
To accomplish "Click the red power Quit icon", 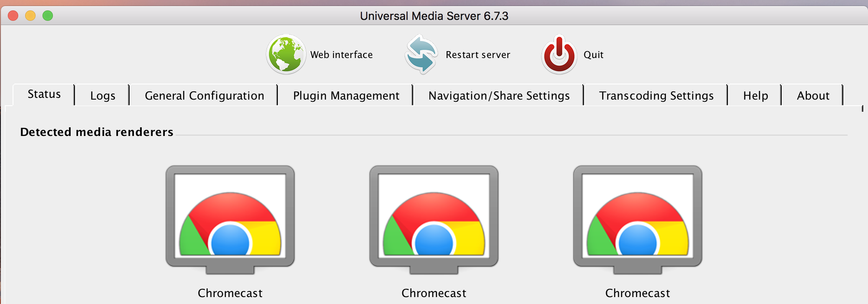I will click(x=559, y=55).
